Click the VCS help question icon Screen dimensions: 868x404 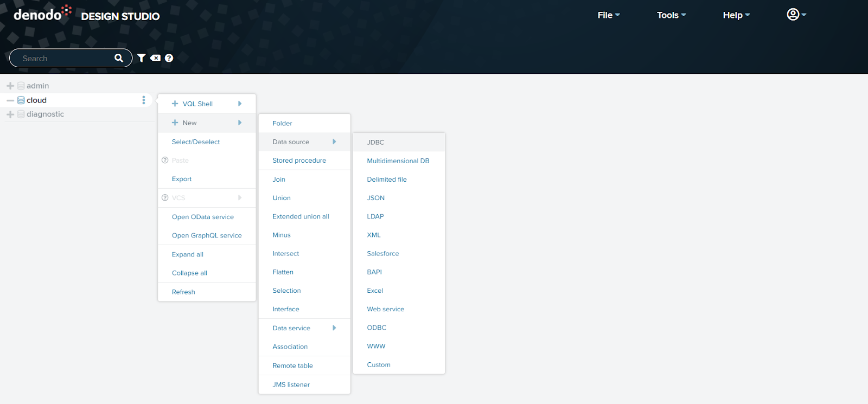coord(165,198)
